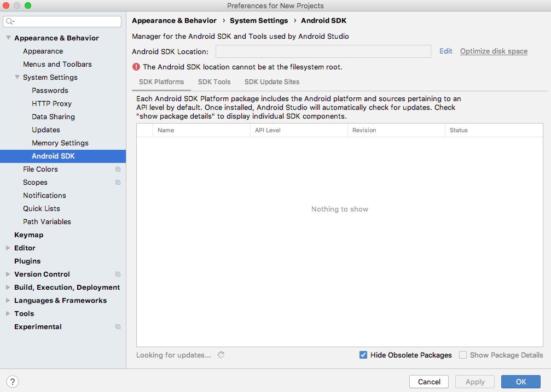Open Updates settings
The height and width of the screenshot is (392, 551).
(x=45, y=130)
